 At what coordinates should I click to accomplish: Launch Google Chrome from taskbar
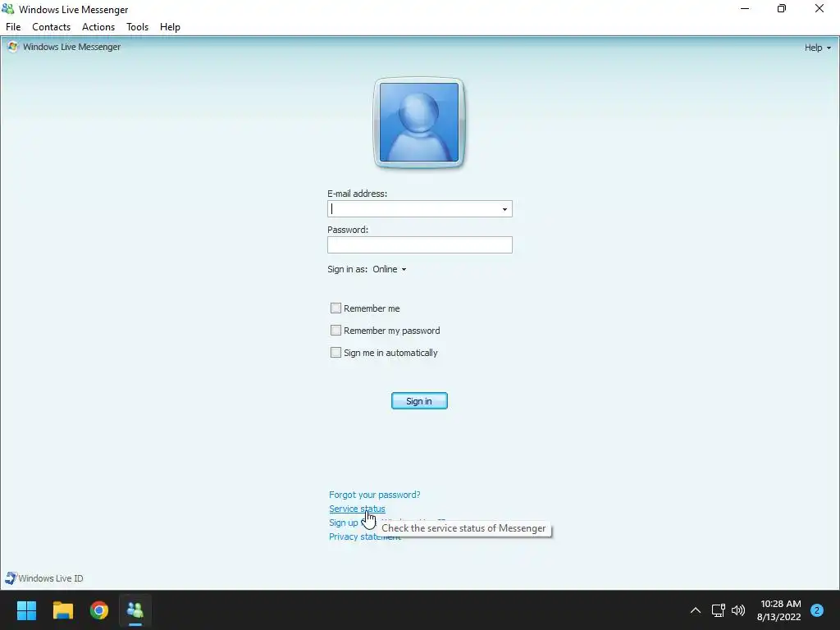click(x=99, y=610)
